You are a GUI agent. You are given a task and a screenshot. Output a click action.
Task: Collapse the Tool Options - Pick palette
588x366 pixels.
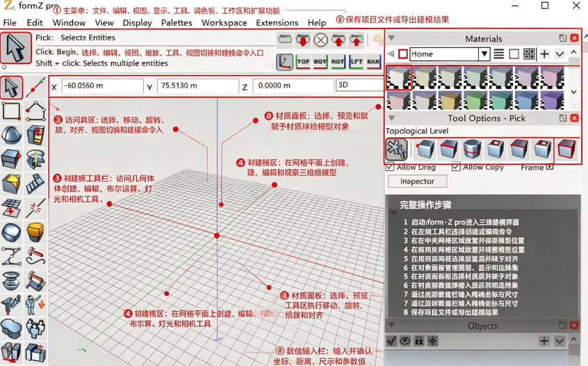click(391, 118)
